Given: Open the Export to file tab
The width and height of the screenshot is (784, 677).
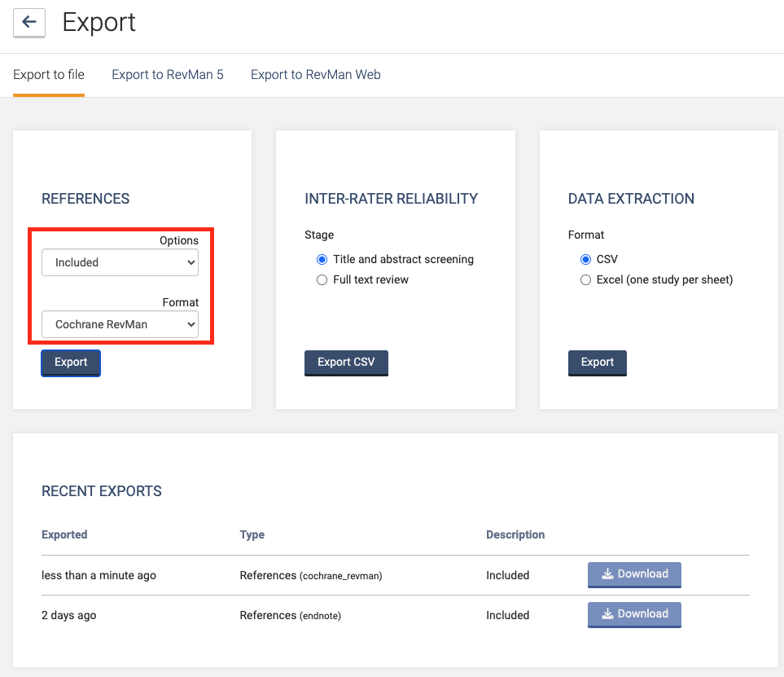Looking at the screenshot, I should coord(49,75).
